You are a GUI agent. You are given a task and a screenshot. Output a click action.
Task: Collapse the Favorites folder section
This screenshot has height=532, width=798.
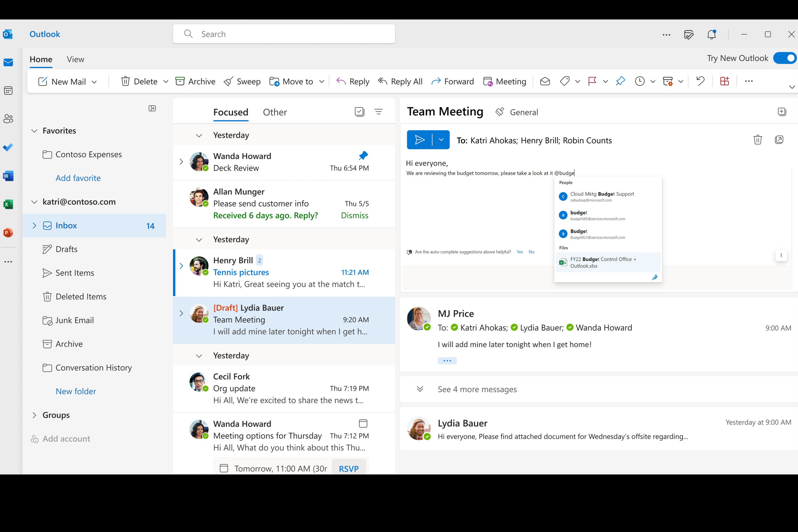pos(34,131)
